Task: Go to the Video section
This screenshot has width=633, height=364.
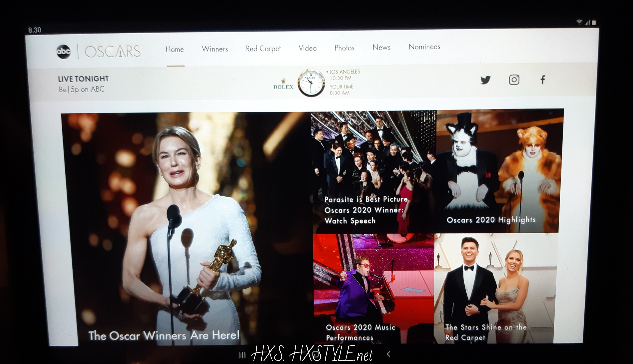Action: (307, 48)
